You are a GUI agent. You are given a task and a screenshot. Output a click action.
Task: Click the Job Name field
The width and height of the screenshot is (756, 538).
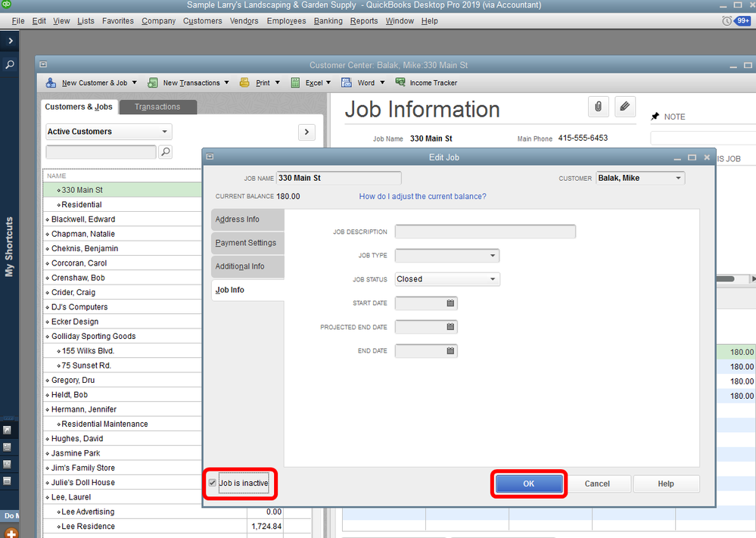338,178
